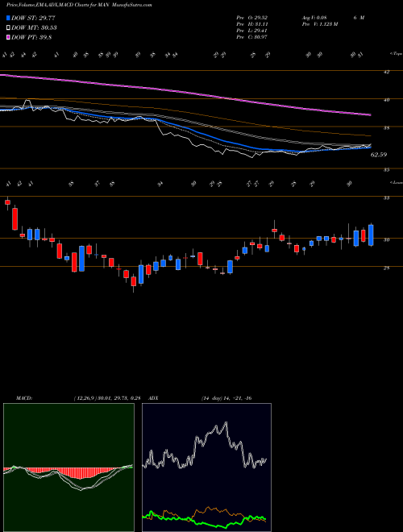Click the 62.59 value on EMA chart
Viewport: 403px width, 532px height.
[x=379, y=155]
